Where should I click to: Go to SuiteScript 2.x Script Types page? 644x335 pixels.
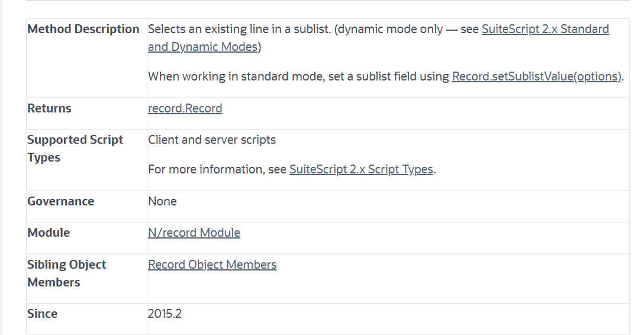click(361, 169)
